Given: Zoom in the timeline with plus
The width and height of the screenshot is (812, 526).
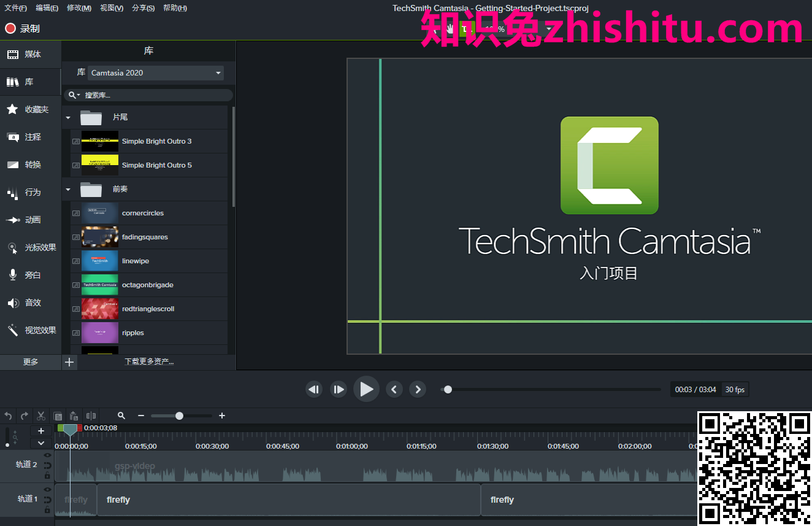Looking at the screenshot, I should tap(222, 416).
